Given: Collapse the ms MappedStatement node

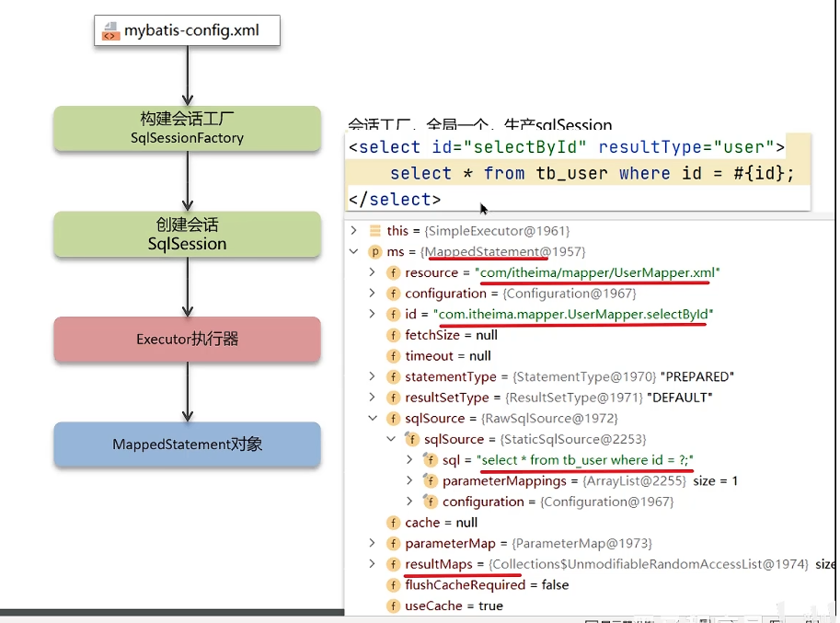Looking at the screenshot, I should 353,250.
